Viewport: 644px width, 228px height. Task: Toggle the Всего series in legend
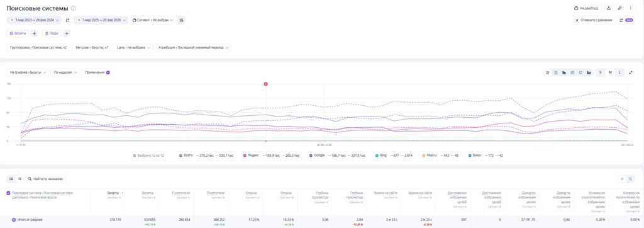coord(180,156)
